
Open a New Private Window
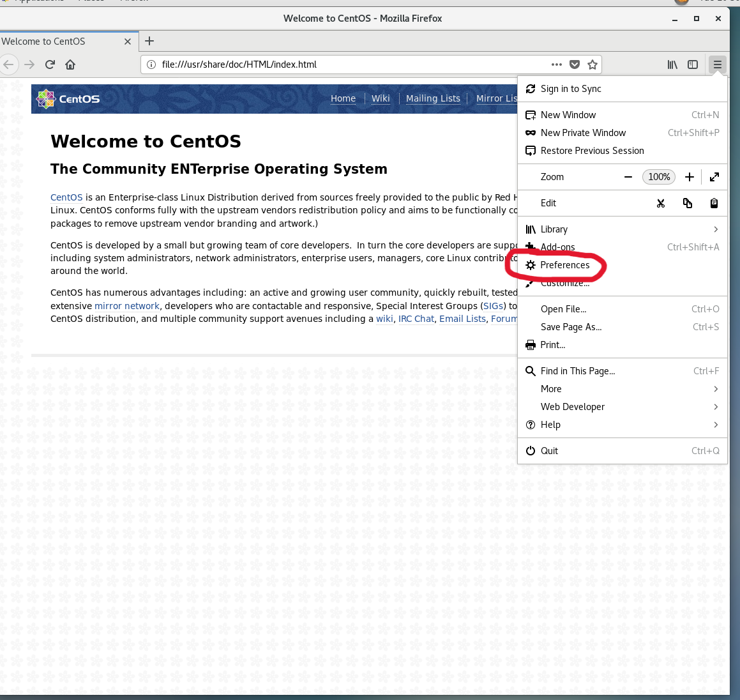(x=622, y=133)
